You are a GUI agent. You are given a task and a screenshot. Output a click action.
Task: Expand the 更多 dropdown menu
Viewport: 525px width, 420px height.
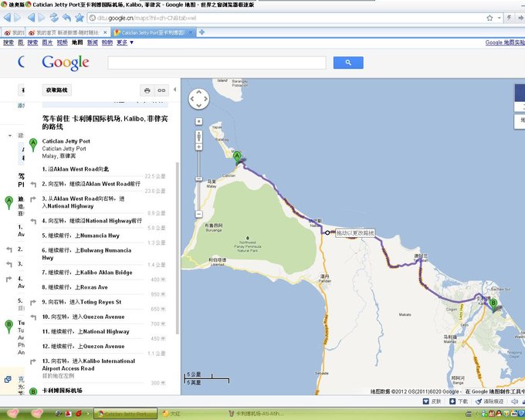pos(125,42)
